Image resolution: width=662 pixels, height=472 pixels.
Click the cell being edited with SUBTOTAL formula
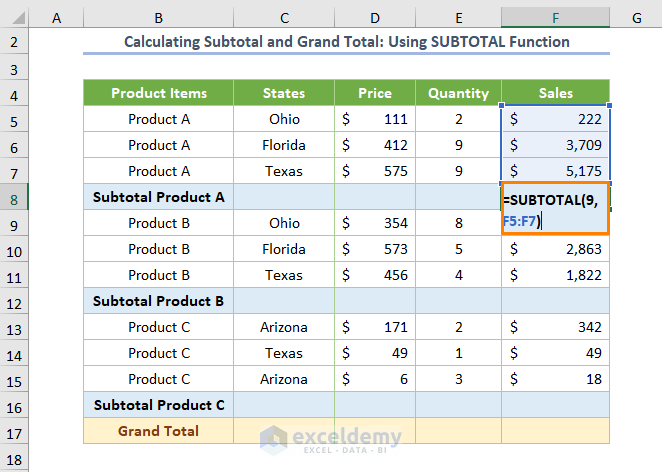pos(555,207)
